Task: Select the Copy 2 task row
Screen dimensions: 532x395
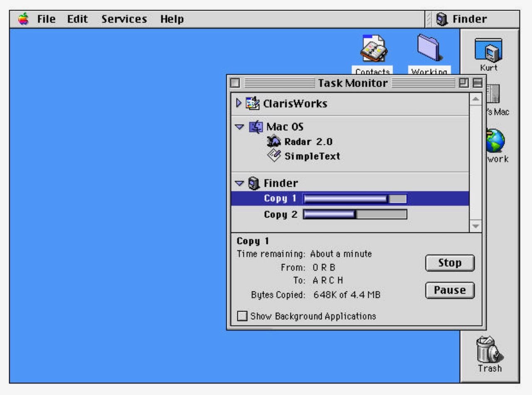Action: 350,215
